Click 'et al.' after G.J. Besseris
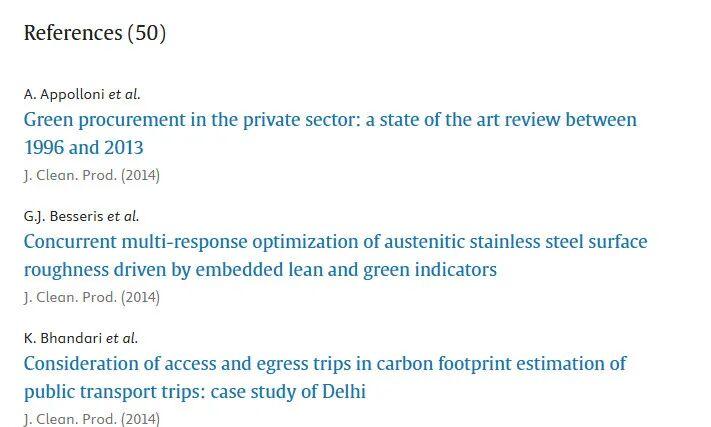Screen dimensions: 711x427 pos(124,216)
